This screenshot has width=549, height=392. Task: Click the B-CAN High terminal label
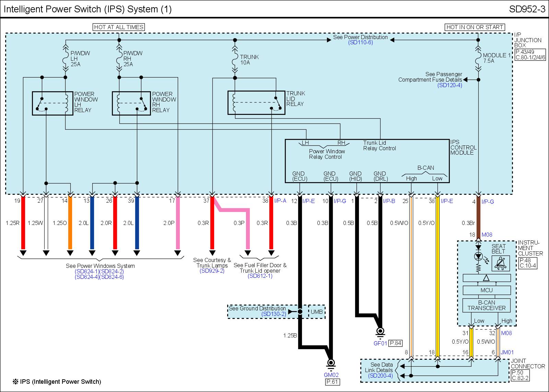(x=411, y=178)
